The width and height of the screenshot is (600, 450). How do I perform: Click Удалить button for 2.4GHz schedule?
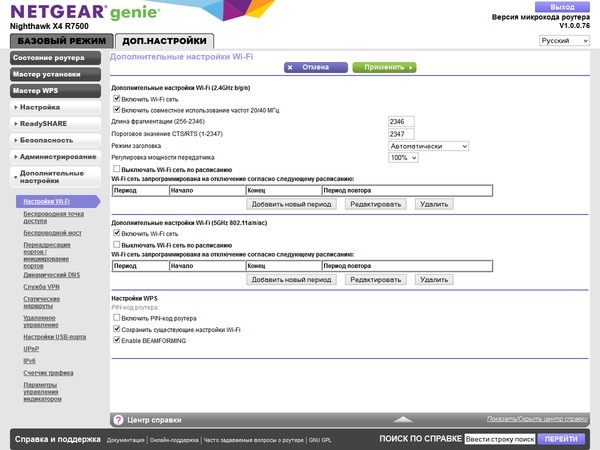coord(434,204)
